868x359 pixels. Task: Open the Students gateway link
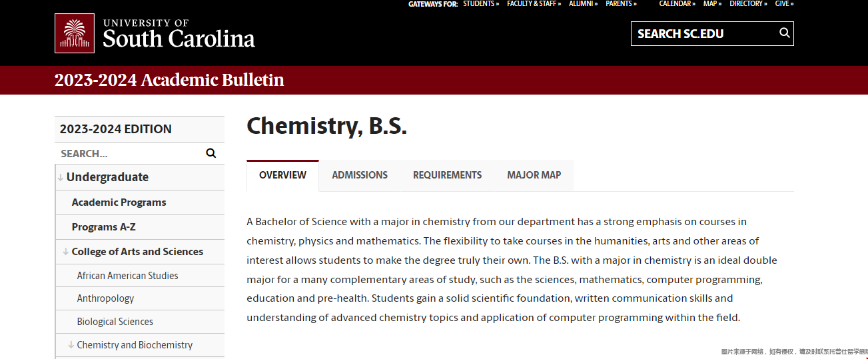[x=481, y=4]
